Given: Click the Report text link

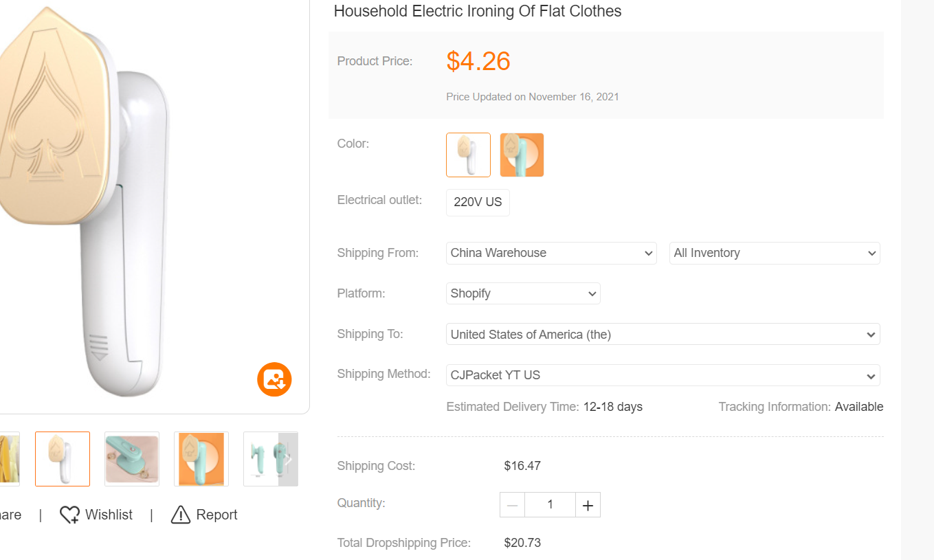Looking at the screenshot, I should click(x=216, y=515).
